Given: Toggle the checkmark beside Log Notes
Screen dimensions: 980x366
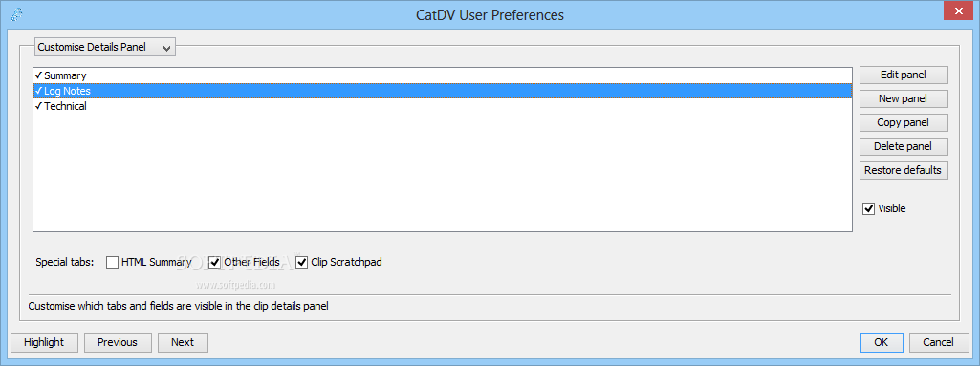Looking at the screenshot, I should (x=39, y=91).
